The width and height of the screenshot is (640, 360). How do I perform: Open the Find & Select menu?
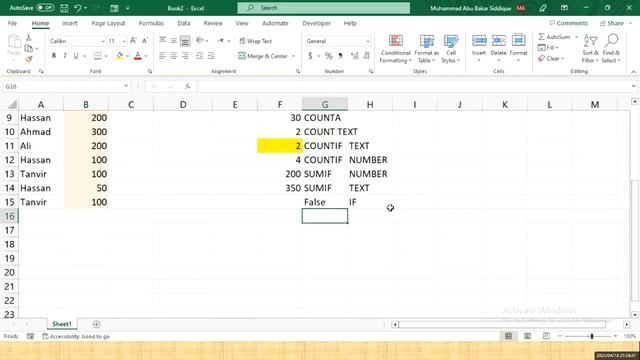pos(611,49)
